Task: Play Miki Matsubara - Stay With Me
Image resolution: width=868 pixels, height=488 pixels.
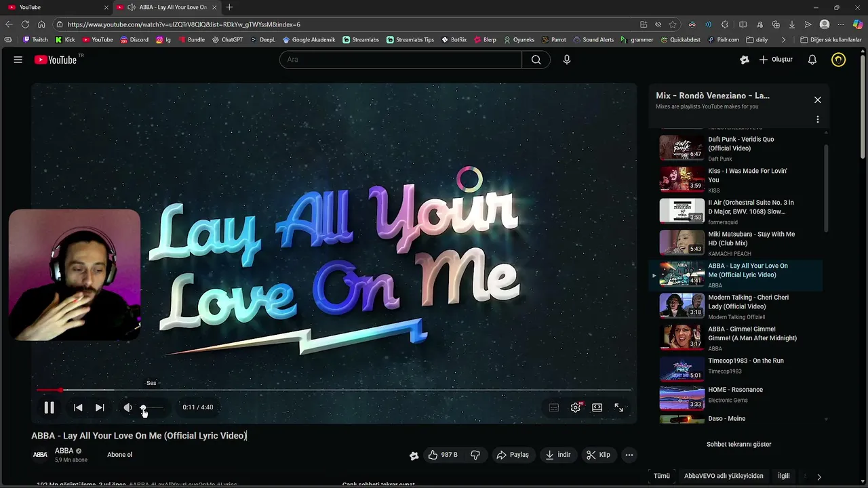Action: pos(736,243)
